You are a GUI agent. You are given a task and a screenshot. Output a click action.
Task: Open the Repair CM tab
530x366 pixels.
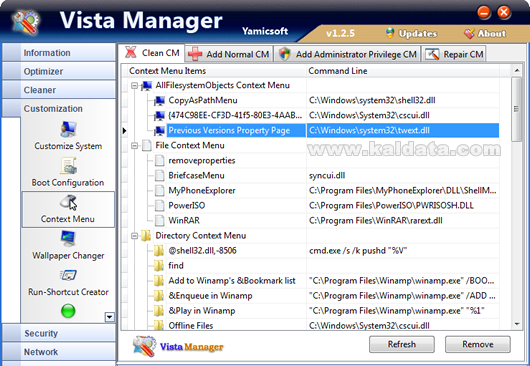[x=453, y=54]
